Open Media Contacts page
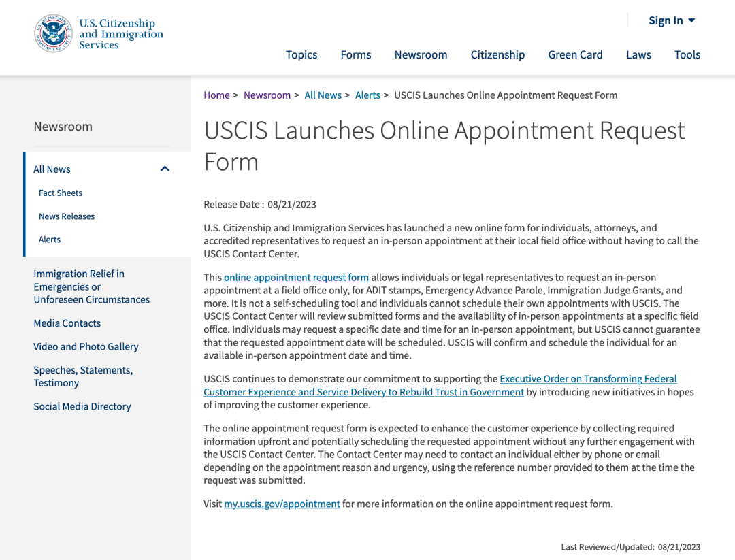Screen dimensions: 735x560 [67, 323]
